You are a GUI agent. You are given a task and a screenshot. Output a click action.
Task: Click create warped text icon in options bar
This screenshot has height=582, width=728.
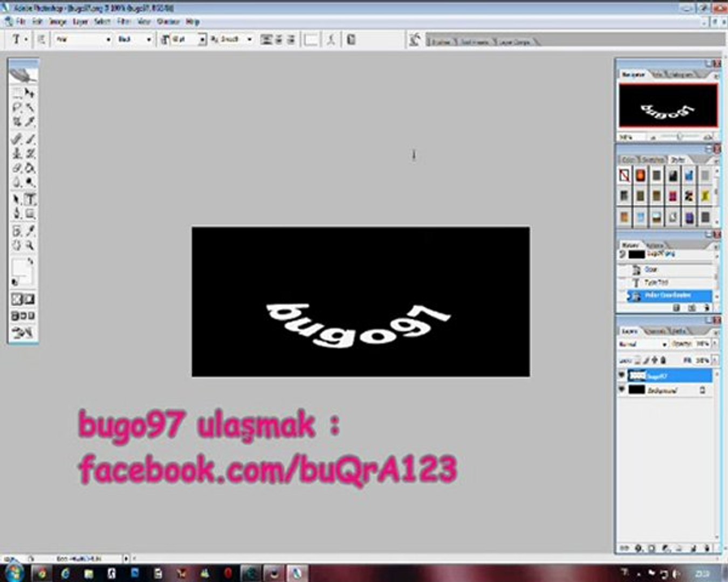point(331,39)
